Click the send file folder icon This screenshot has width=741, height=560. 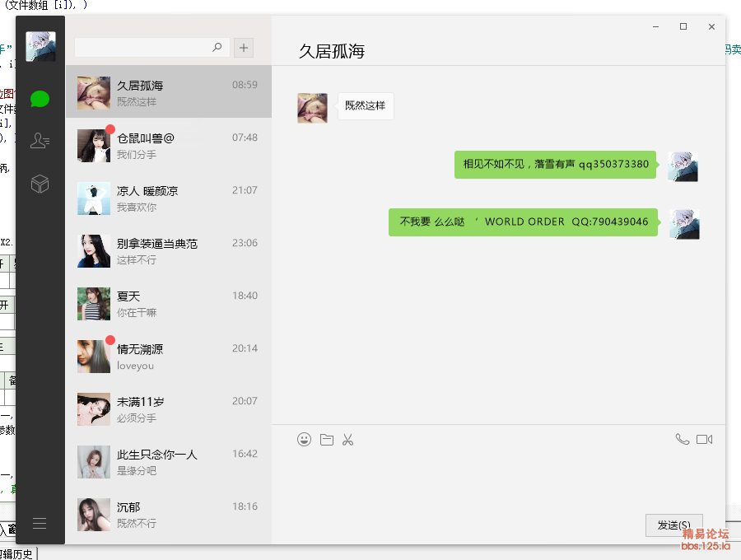[327, 440]
